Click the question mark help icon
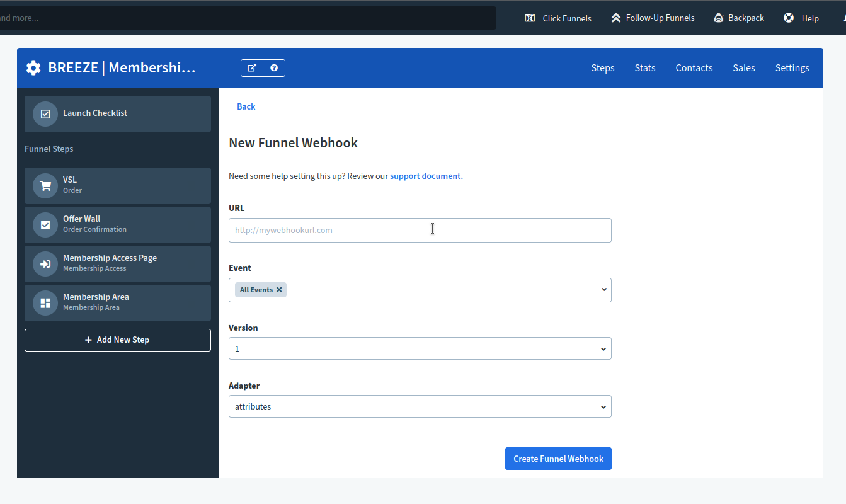 pos(274,68)
